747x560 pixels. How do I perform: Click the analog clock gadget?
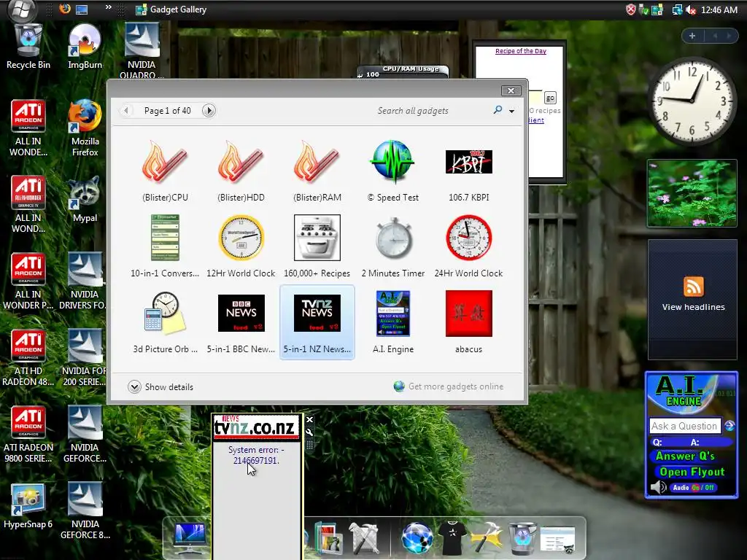[692, 101]
